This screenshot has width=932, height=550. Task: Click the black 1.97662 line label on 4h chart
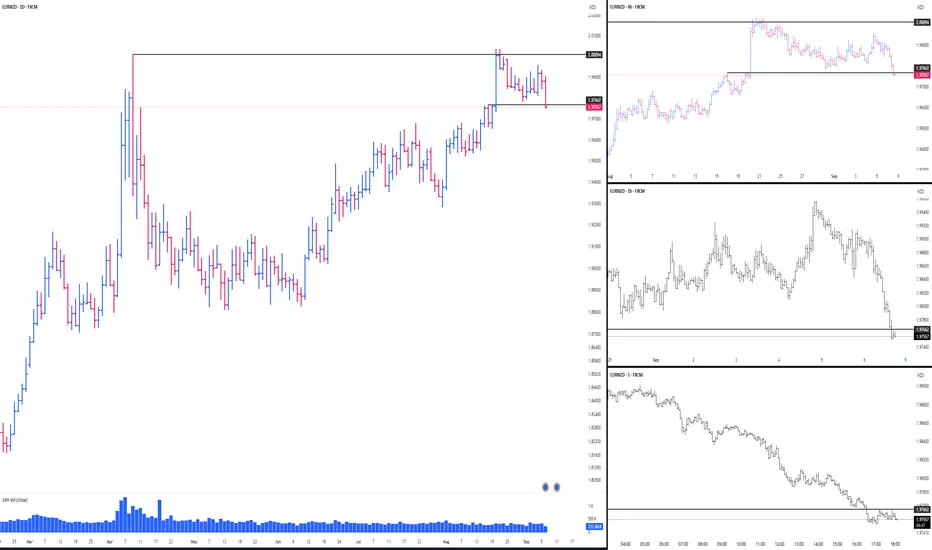pyautogui.click(x=922, y=68)
